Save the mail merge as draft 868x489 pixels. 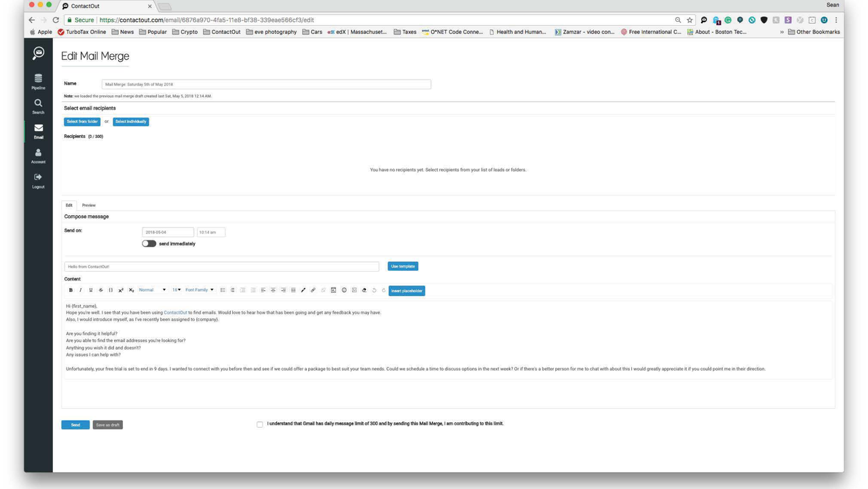(x=107, y=424)
